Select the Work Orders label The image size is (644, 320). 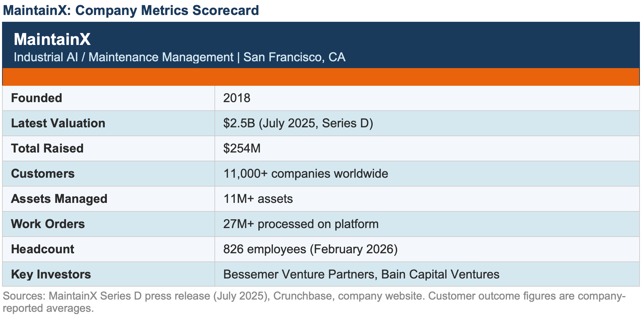pos(48,224)
